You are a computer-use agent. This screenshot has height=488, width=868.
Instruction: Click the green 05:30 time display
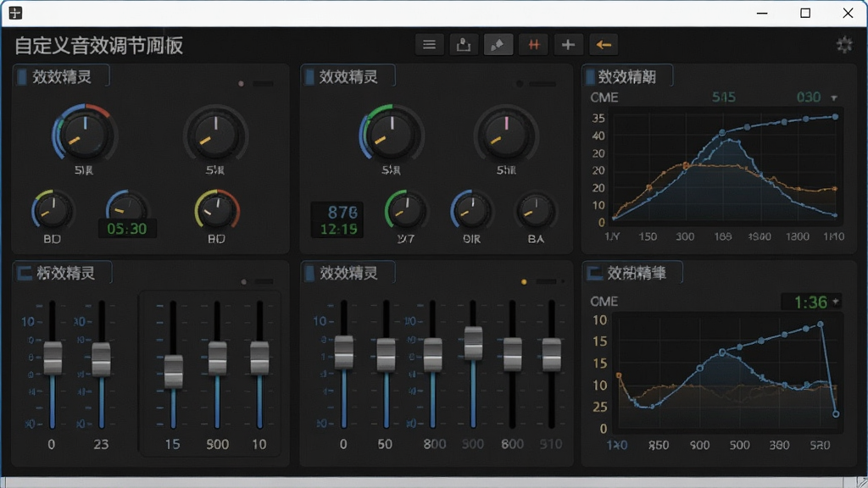pyautogui.click(x=127, y=229)
